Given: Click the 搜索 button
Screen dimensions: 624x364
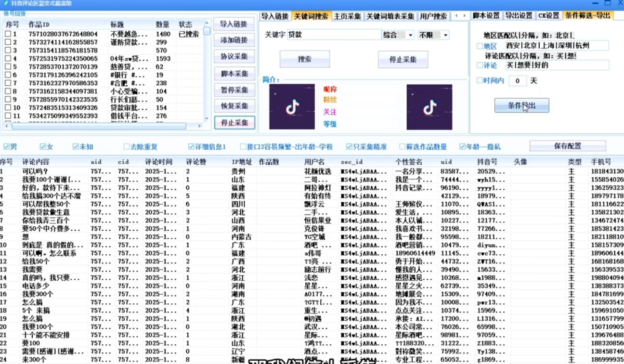Looking at the screenshot, I should (x=305, y=59).
